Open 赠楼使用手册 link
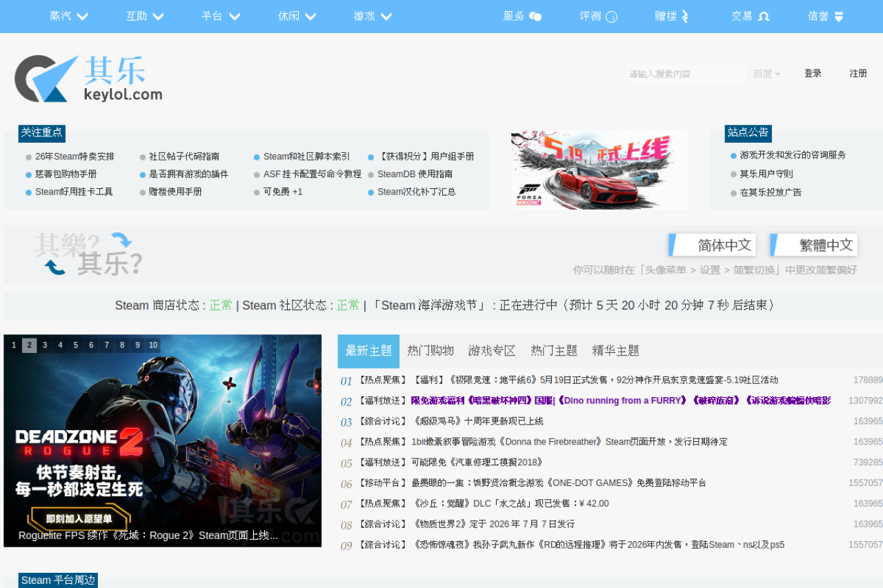The width and height of the screenshot is (883, 588). (x=175, y=192)
